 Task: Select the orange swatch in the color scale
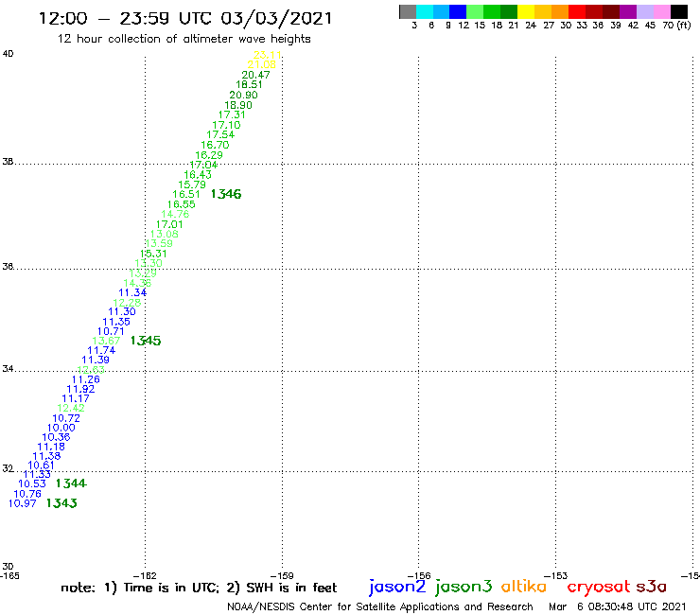560,11
